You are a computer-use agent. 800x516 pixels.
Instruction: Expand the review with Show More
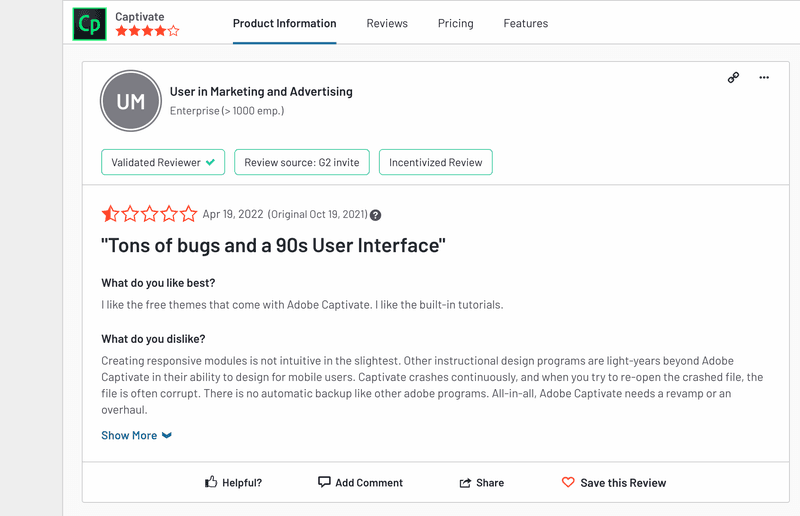pyautogui.click(x=136, y=435)
